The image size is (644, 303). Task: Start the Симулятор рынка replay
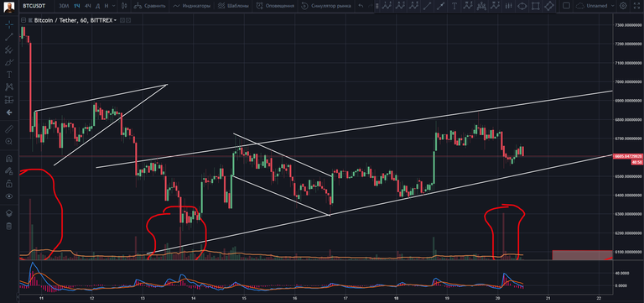(326, 6)
